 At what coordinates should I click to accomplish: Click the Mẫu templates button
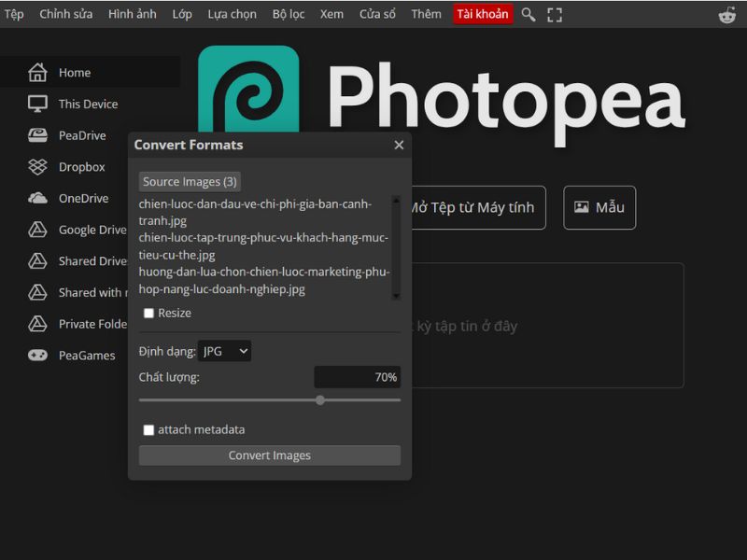(x=599, y=207)
